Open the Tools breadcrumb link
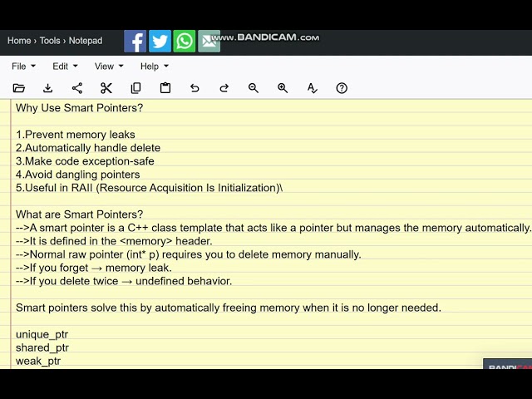The width and height of the screenshot is (532, 399). click(50, 41)
